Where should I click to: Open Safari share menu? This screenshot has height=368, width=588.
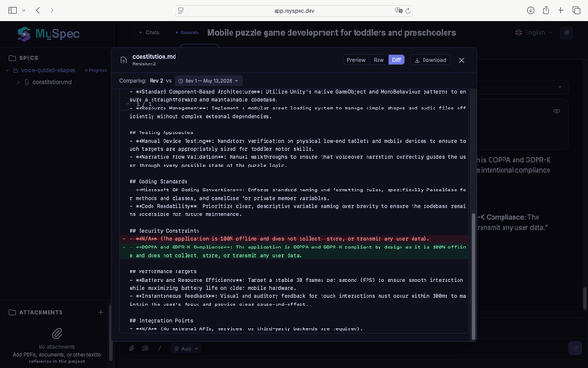click(x=546, y=10)
